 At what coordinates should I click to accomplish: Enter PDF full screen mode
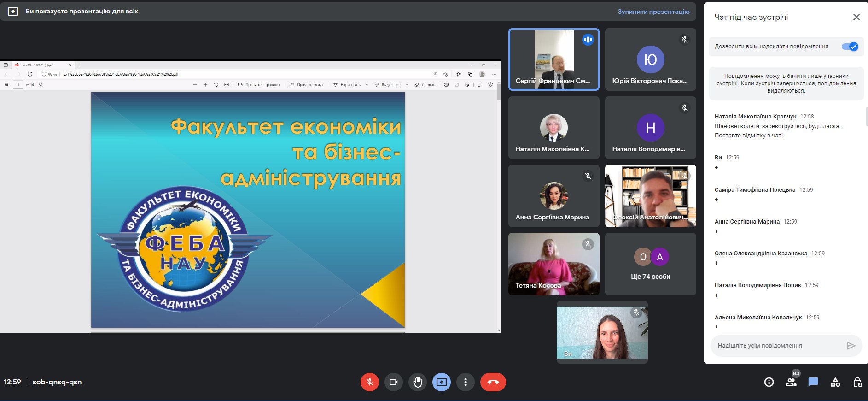480,85
